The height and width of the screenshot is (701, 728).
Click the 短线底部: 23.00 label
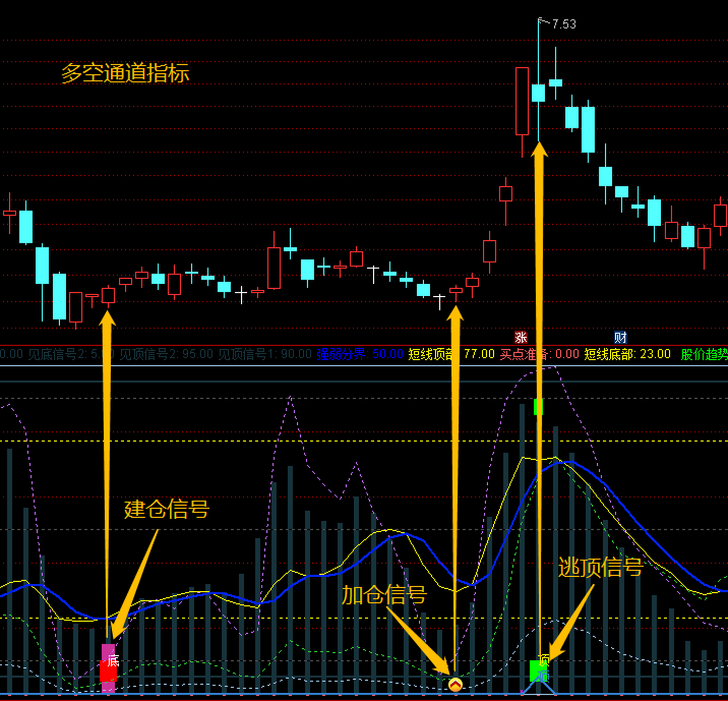[x=627, y=354]
